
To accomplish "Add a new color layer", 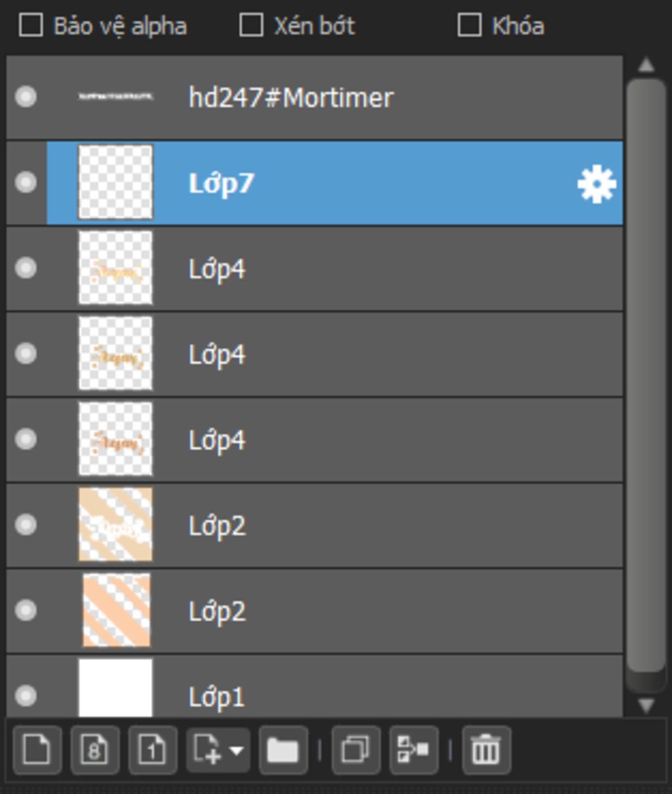I will click(x=37, y=749).
